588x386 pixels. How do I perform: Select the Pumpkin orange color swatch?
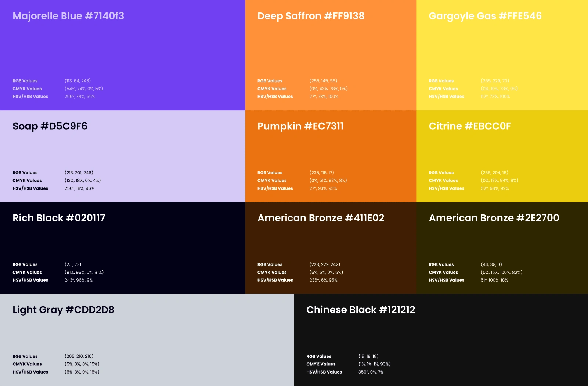click(331, 156)
